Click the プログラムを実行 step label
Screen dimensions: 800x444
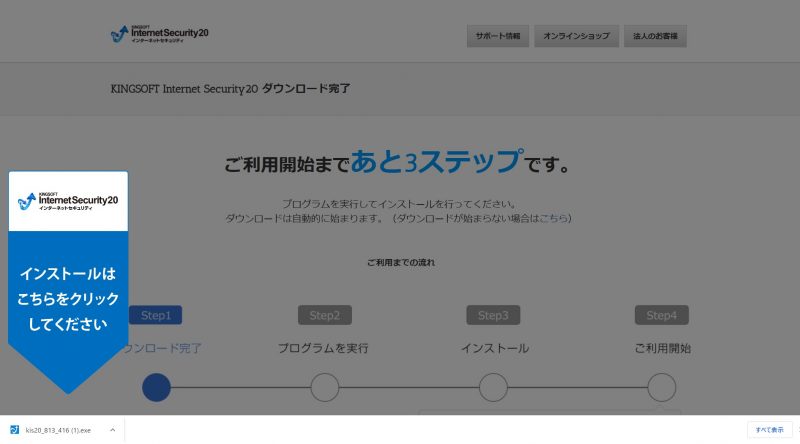[x=323, y=348]
